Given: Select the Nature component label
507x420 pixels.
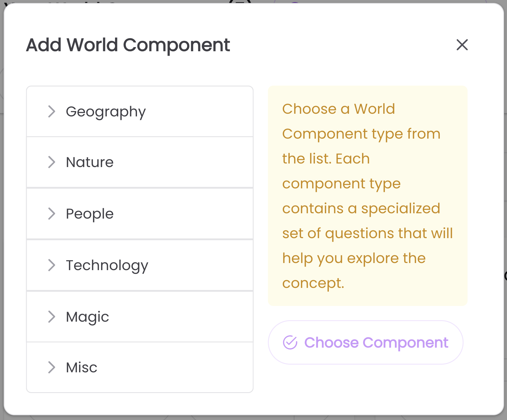Looking at the screenshot, I should pyautogui.click(x=90, y=162).
